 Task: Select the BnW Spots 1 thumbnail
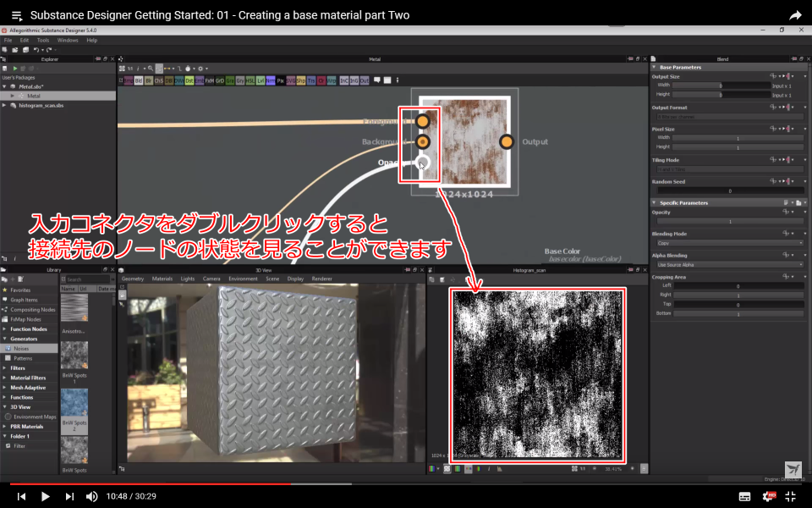pyautogui.click(x=74, y=355)
